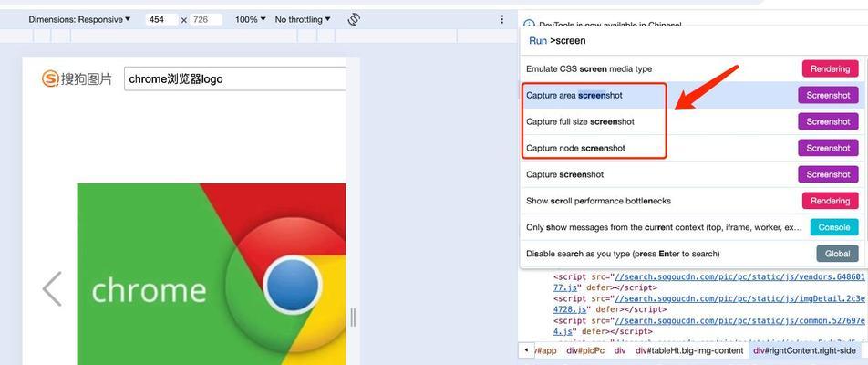The width and height of the screenshot is (868, 365).
Task: Select div#picPc in the breadcrumb
Action: 585,350
